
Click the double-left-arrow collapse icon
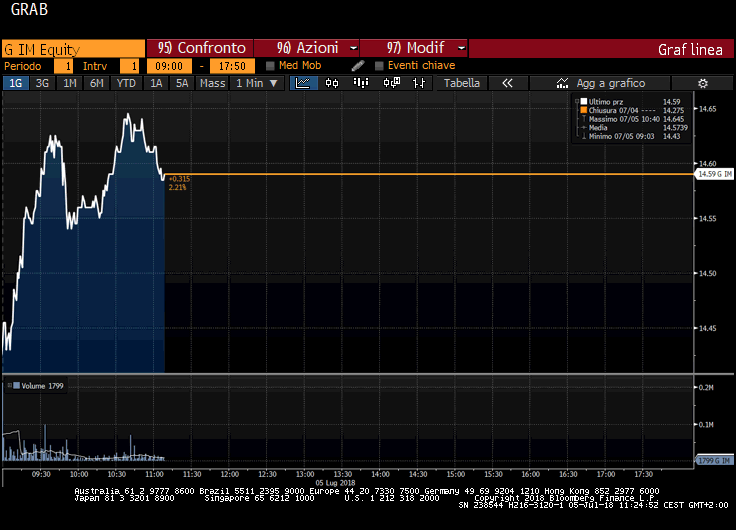(x=507, y=83)
